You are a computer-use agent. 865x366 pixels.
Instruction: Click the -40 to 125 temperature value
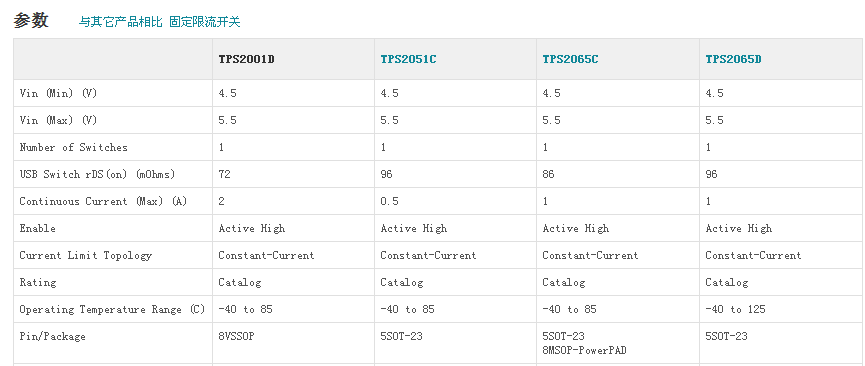tap(735, 310)
